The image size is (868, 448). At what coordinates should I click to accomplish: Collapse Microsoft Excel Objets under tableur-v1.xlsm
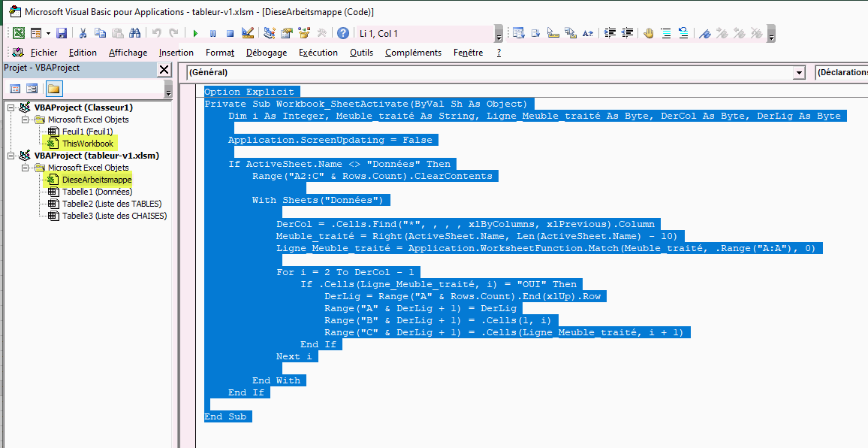click(26, 168)
